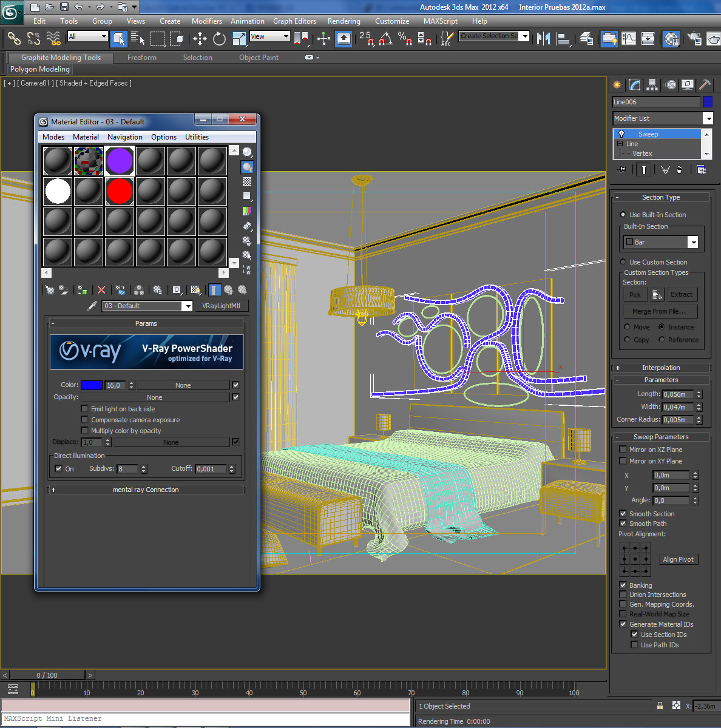Toggle the Angle Snap icon
This screenshot has height=728, width=721.
coord(385,39)
